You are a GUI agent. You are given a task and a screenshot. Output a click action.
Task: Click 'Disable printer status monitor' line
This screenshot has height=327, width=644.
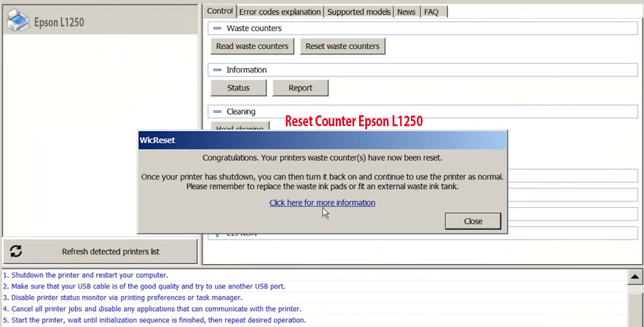[x=122, y=298]
